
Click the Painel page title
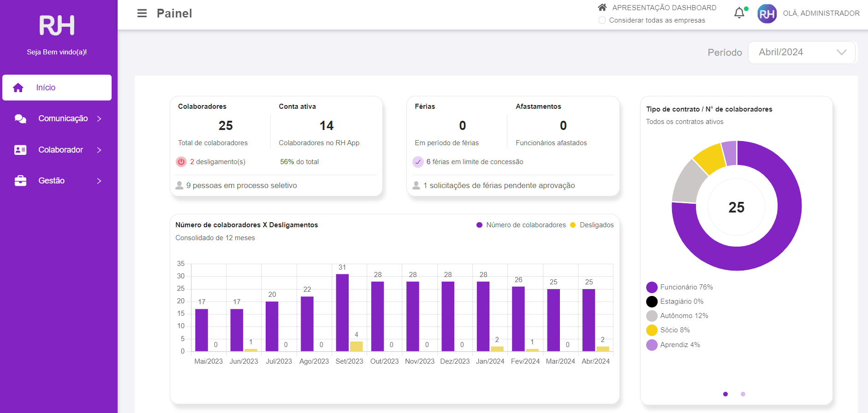click(174, 13)
